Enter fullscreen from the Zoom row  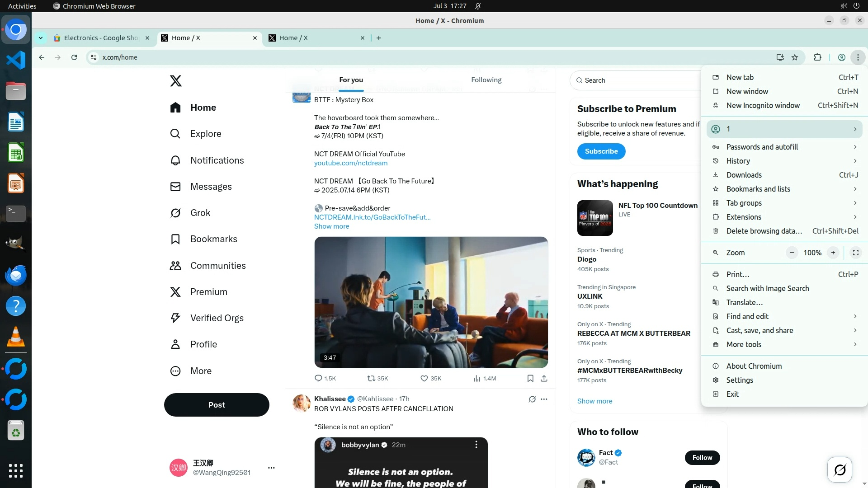point(855,253)
